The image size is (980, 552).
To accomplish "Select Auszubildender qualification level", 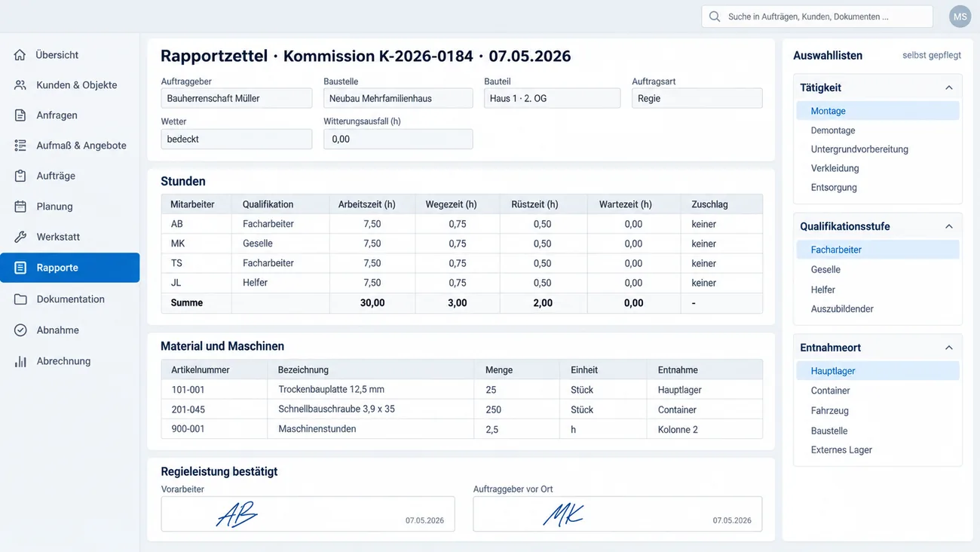I will point(877,308).
